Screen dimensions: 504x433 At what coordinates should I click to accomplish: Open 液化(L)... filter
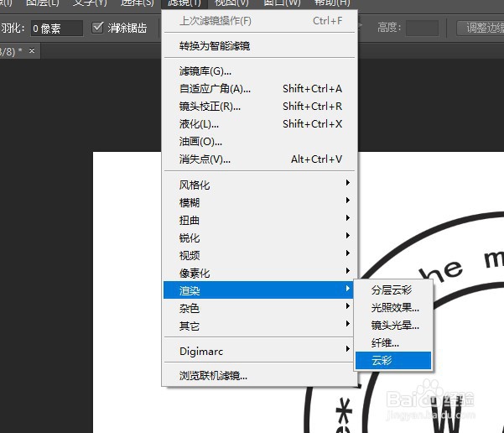pos(259,124)
